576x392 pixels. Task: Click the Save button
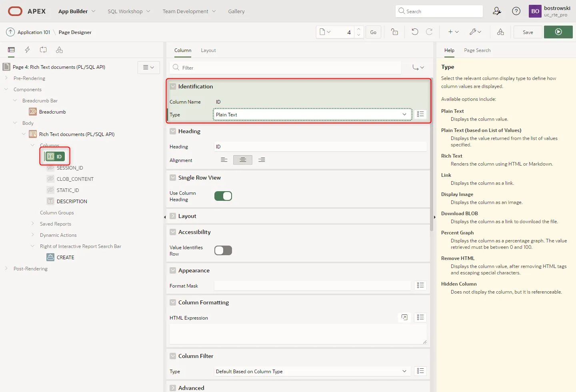pos(528,32)
